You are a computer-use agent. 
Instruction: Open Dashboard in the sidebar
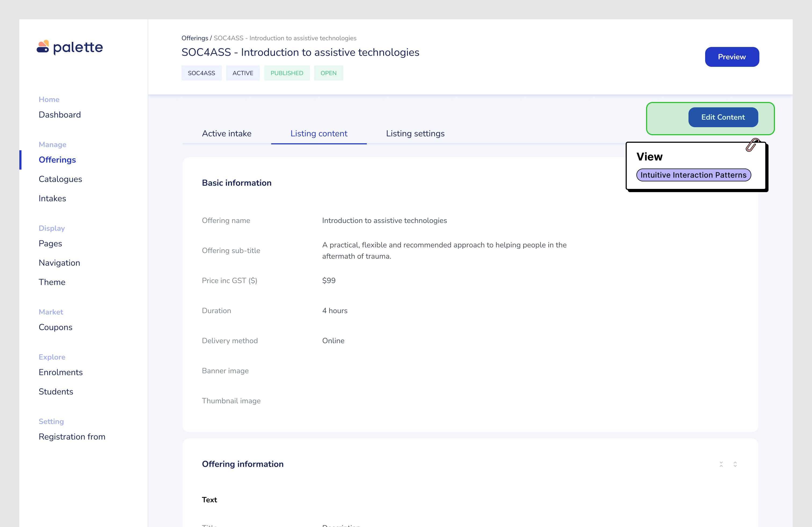[x=60, y=115]
